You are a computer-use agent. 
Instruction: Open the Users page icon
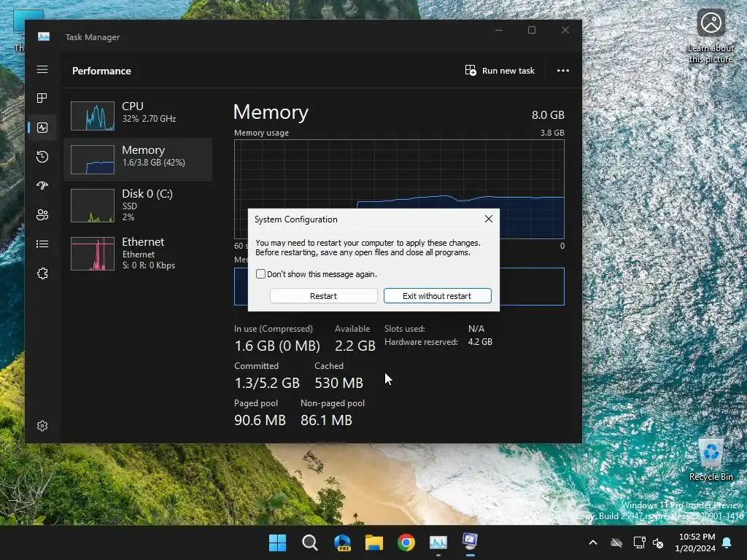(42, 215)
